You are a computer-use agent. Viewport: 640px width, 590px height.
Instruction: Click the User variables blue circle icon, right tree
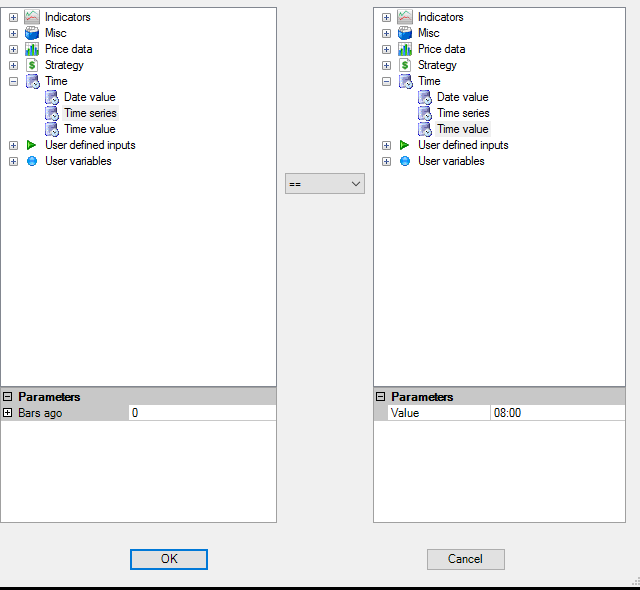coord(405,161)
